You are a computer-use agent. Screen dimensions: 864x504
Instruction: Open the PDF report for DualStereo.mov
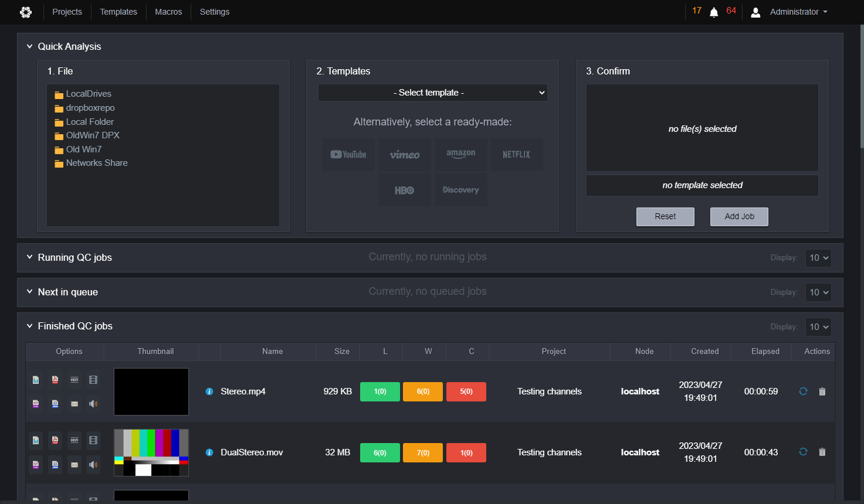coord(55,440)
